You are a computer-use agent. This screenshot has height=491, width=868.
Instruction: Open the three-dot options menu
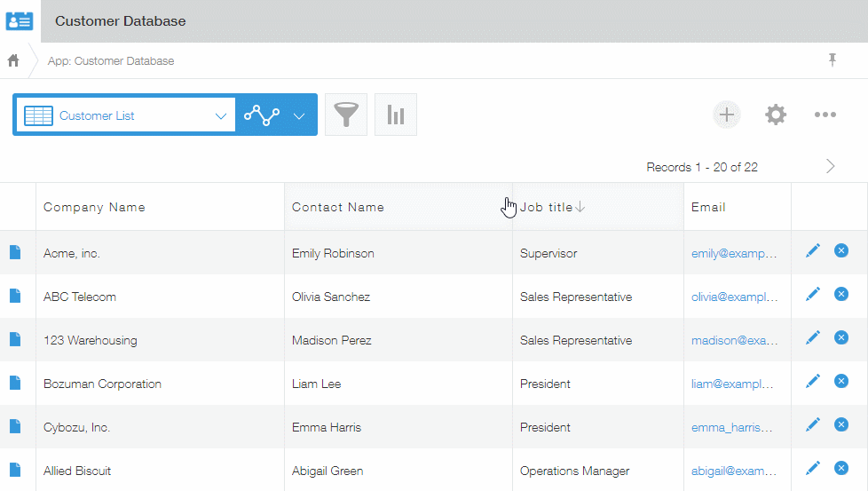825,115
